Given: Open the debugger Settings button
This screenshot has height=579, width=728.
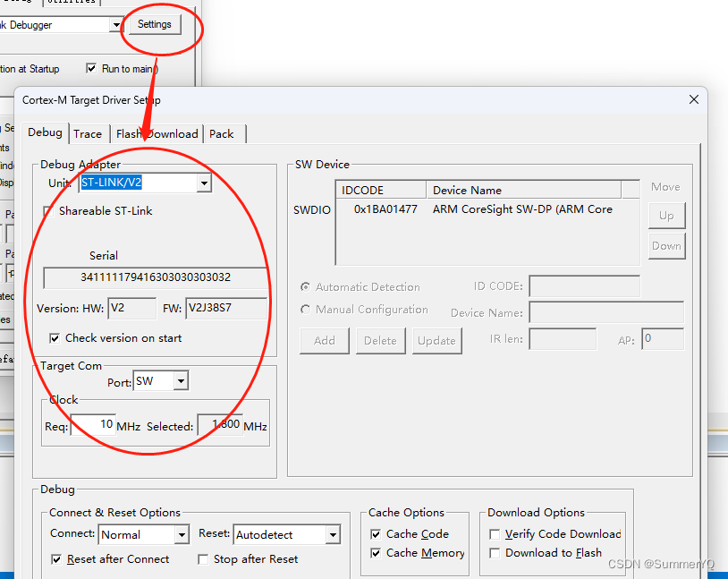Looking at the screenshot, I should pos(154,24).
